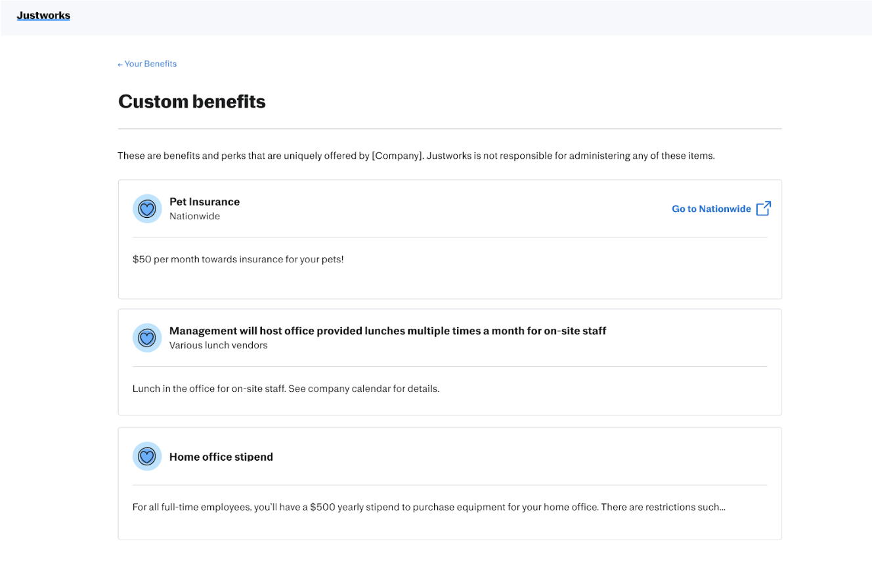Open the Pet Insurance benefit card
Screen dimensions: 872x588
coord(449,239)
